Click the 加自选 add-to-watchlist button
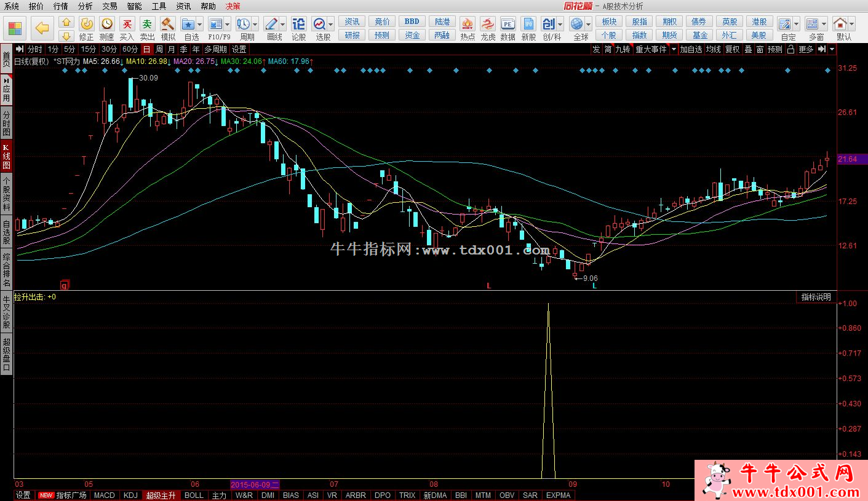Screen dimensions: 868x501 coord(691,49)
